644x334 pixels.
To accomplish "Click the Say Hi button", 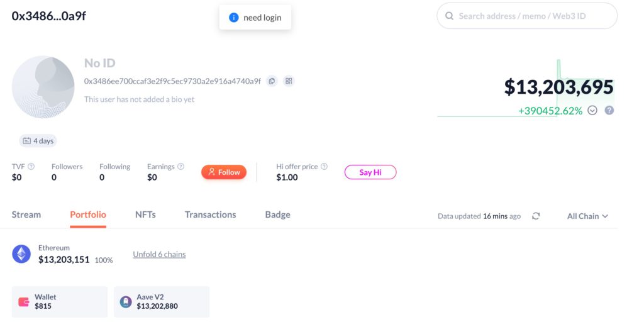I will [370, 172].
